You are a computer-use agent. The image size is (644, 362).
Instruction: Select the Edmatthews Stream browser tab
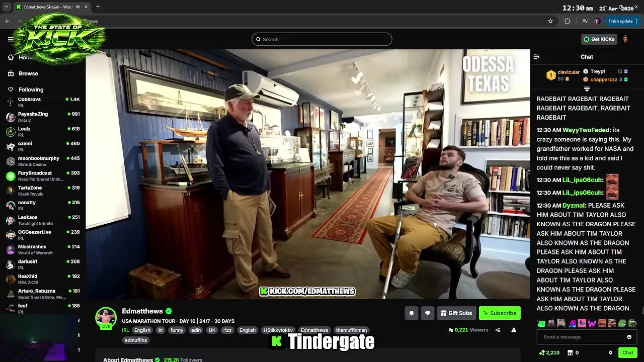point(51,7)
